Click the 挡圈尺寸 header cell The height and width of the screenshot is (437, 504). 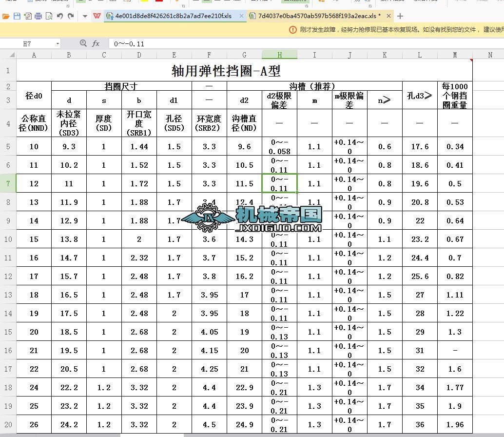[121, 86]
